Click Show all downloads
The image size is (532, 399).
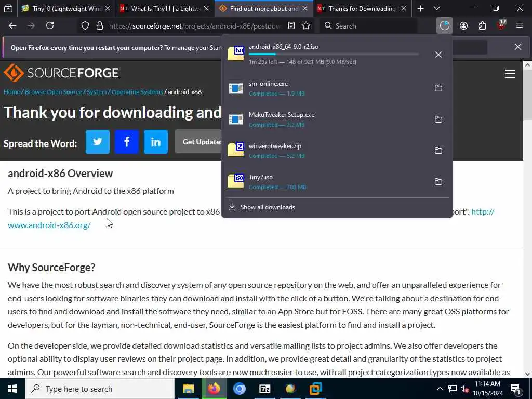[268, 207]
